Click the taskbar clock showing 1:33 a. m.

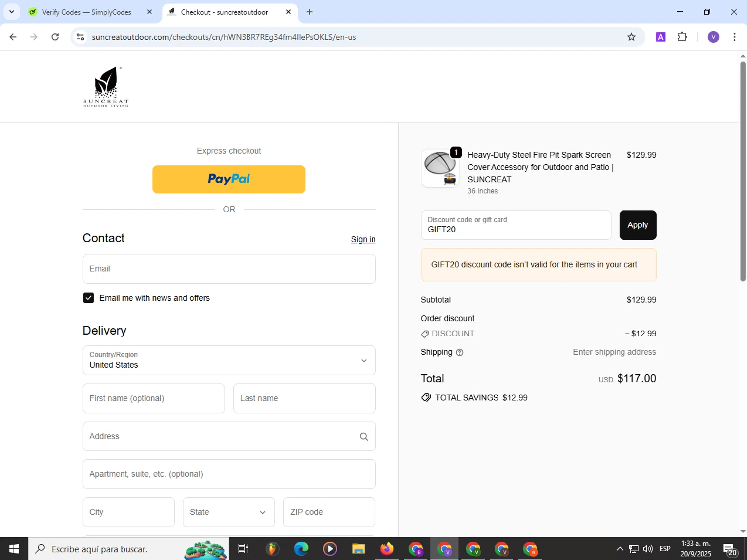[696, 549]
